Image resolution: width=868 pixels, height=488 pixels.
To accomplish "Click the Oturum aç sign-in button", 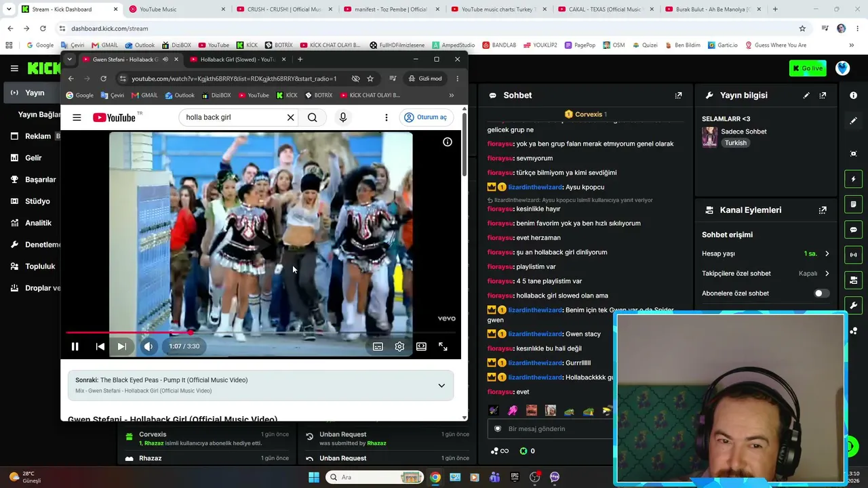I will click(426, 117).
